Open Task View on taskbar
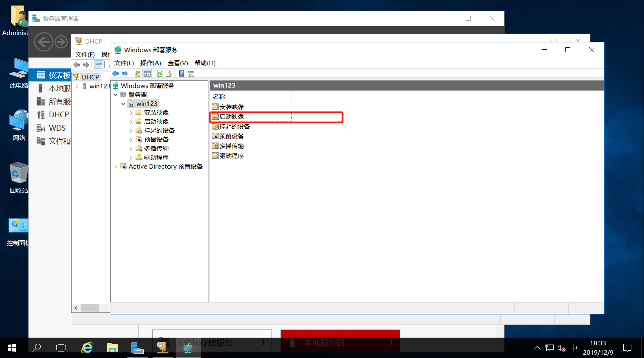This screenshot has height=358, width=644. coord(61,348)
